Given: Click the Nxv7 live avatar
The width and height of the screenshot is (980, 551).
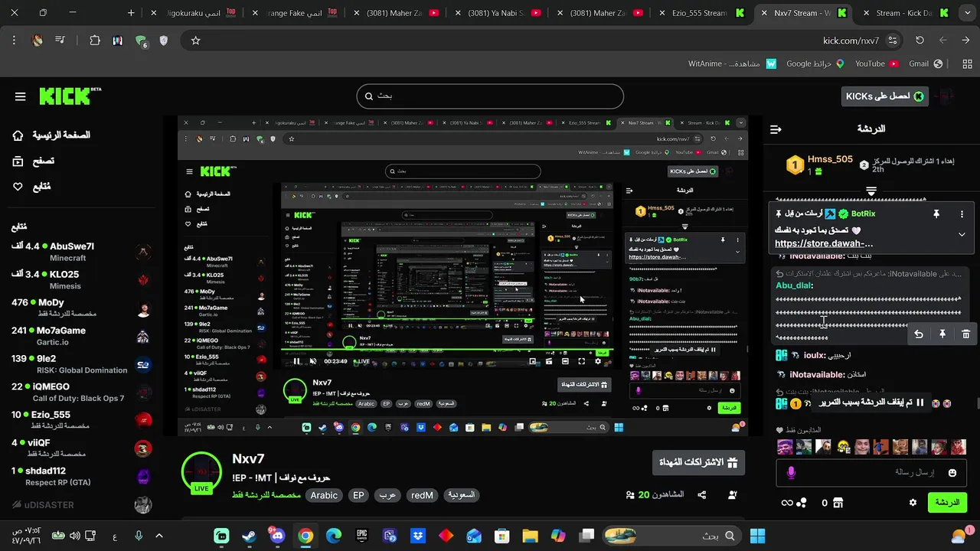Looking at the screenshot, I should coord(201,473).
